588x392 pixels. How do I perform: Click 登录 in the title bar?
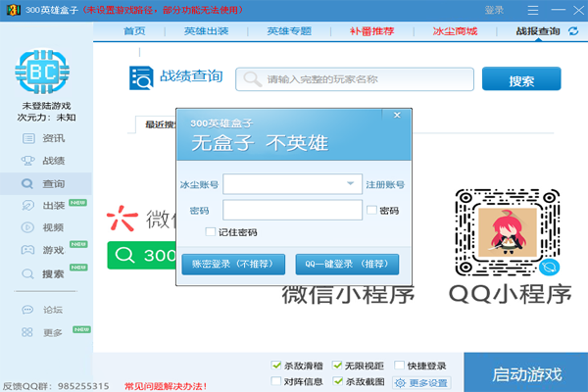click(494, 10)
